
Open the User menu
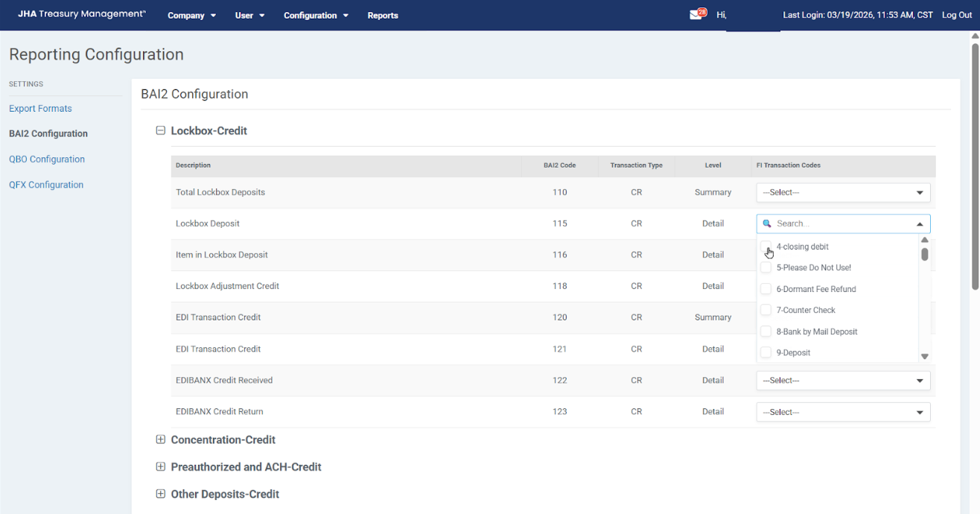pos(250,15)
